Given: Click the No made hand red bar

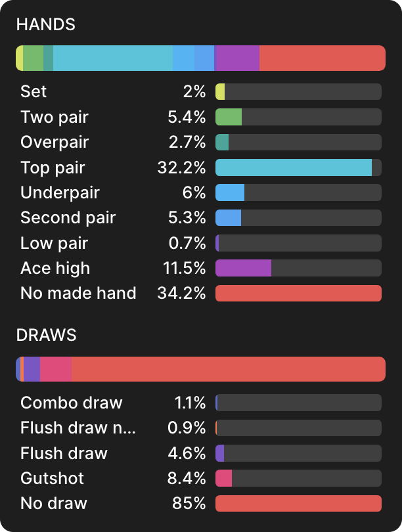Looking at the screenshot, I should coord(298,293).
